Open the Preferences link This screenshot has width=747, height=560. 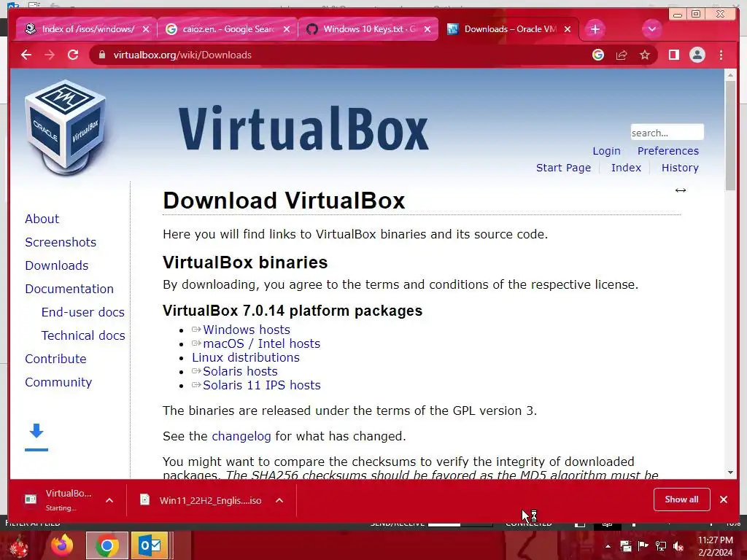tap(668, 151)
